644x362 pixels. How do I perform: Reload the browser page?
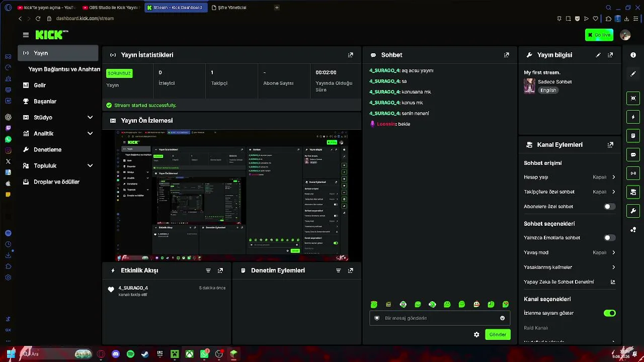(x=38, y=19)
